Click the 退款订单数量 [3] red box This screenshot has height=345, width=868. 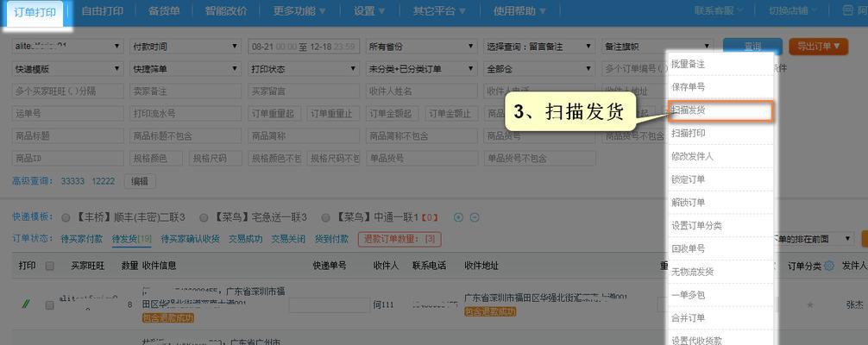pyautogui.click(x=399, y=239)
